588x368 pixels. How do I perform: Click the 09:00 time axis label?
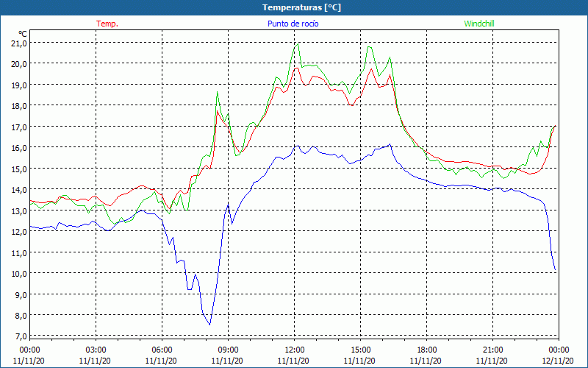[x=228, y=350]
